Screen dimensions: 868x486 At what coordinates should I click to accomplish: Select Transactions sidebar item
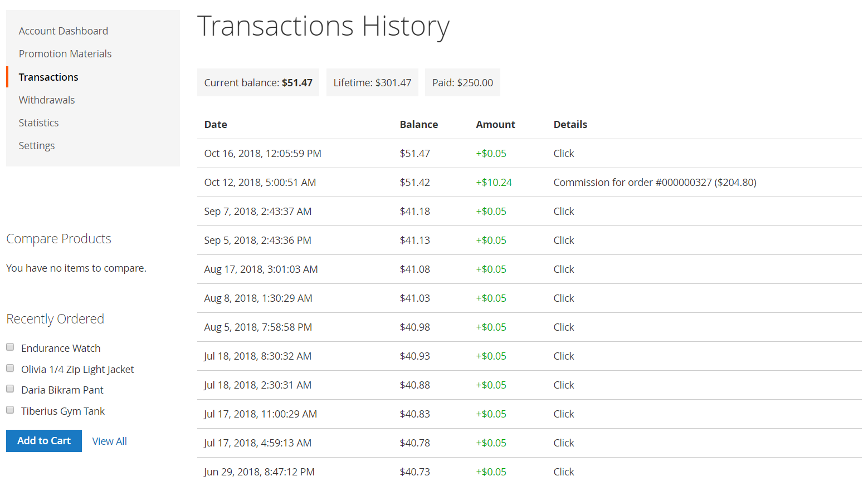(48, 77)
